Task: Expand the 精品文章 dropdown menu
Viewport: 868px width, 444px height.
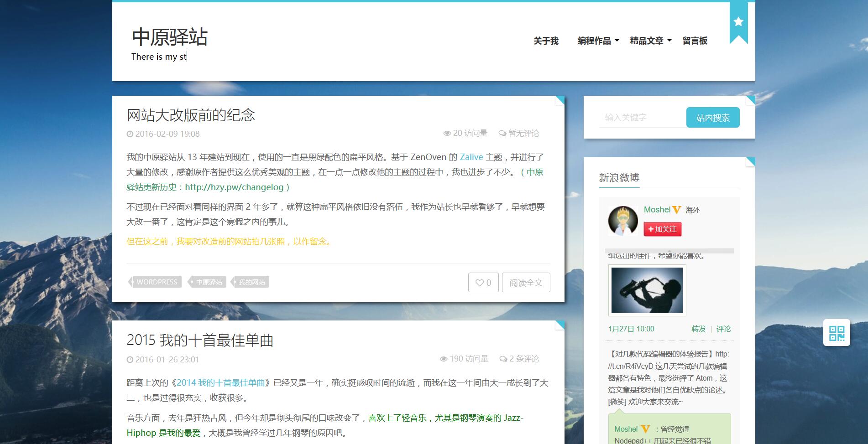Action: click(651, 41)
